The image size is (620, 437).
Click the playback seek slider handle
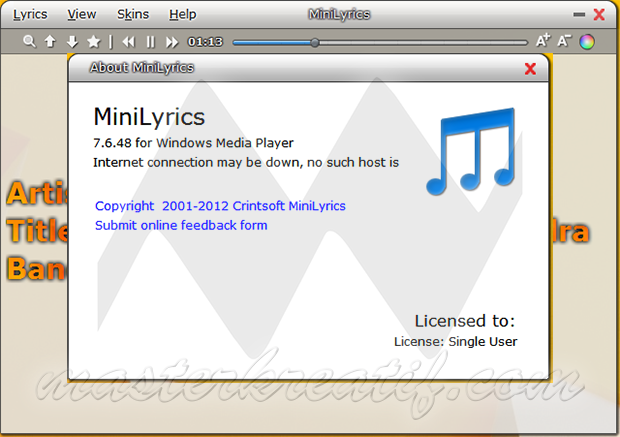click(315, 42)
